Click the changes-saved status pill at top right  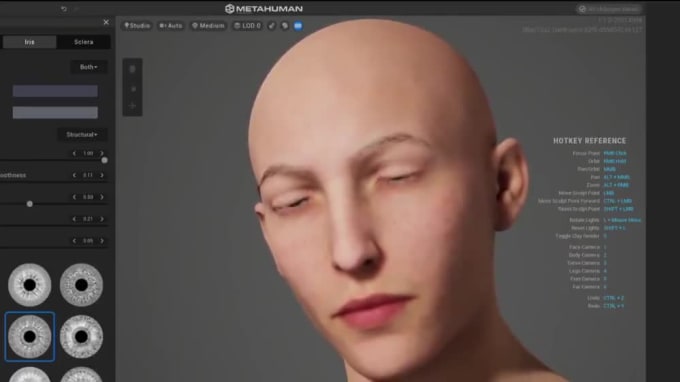609,9
